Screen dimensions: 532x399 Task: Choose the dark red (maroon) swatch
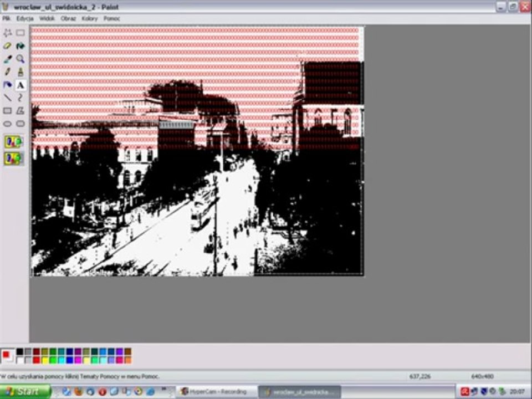[x=37, y=352]
